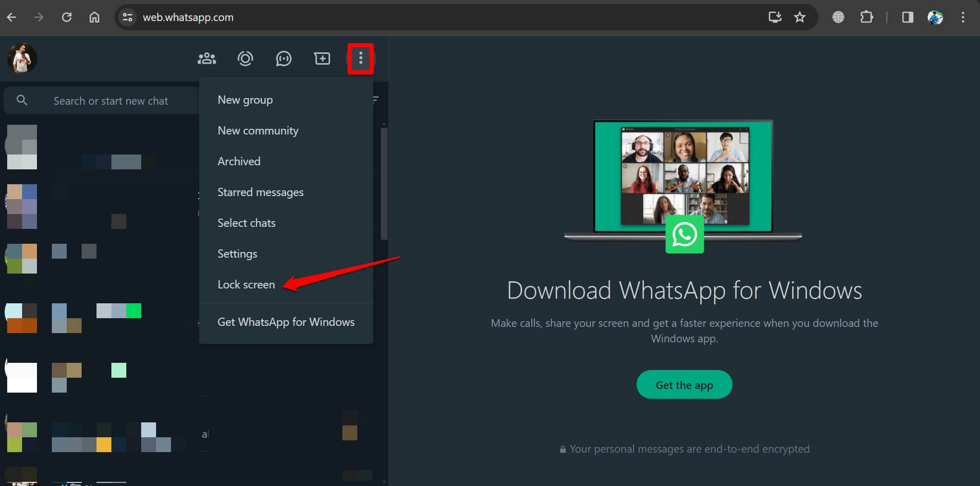Open the Extensions puzzle icon
The image size is (980, 486).
click(x=867, y=17)
